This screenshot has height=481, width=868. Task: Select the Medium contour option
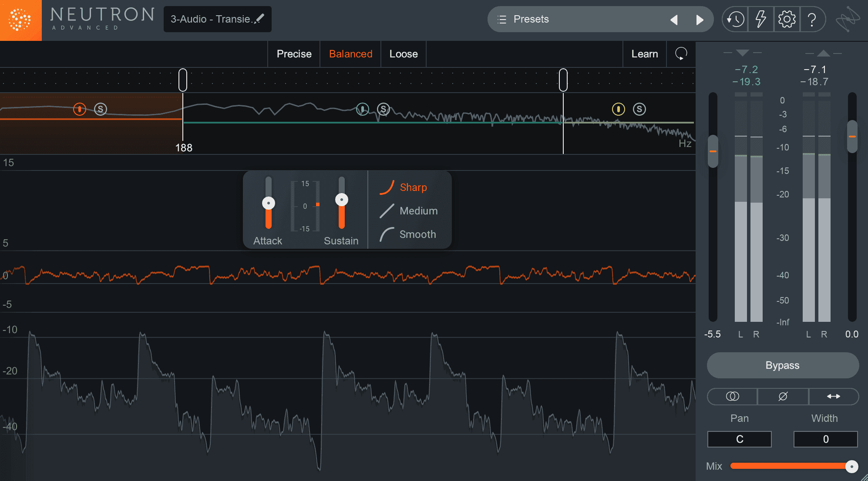tap(409, 211)
